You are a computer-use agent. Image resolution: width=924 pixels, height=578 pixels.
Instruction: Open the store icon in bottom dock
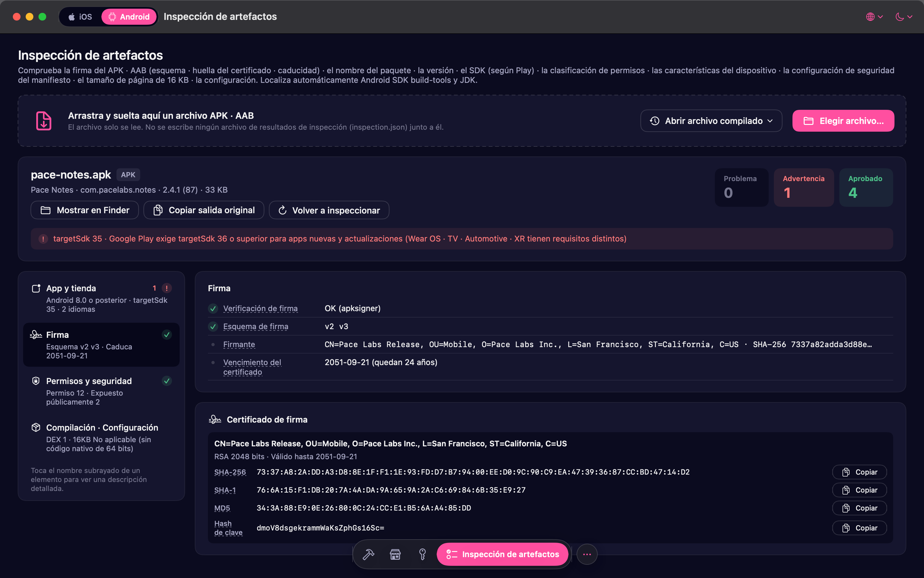[x=395, y=554]
